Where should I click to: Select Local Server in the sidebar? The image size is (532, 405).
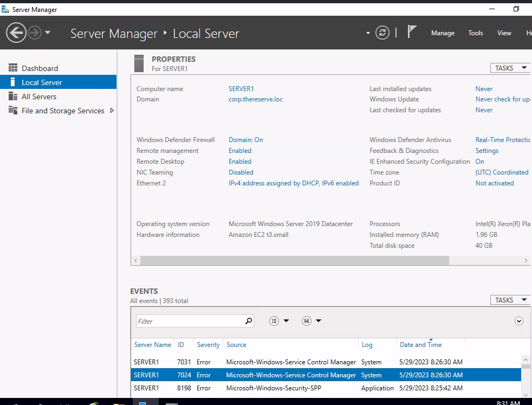[59, 82]
